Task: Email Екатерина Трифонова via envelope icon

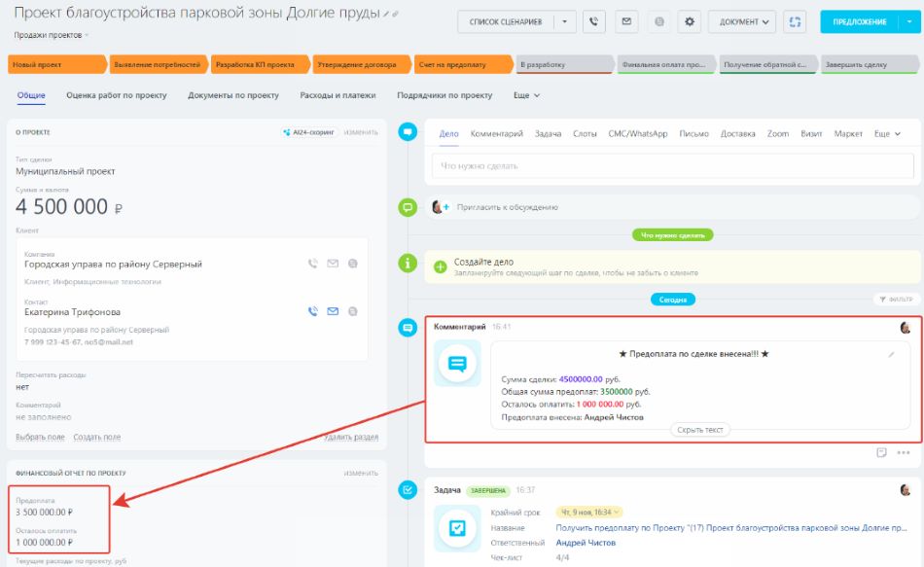Action: click(x=333, y=311)
